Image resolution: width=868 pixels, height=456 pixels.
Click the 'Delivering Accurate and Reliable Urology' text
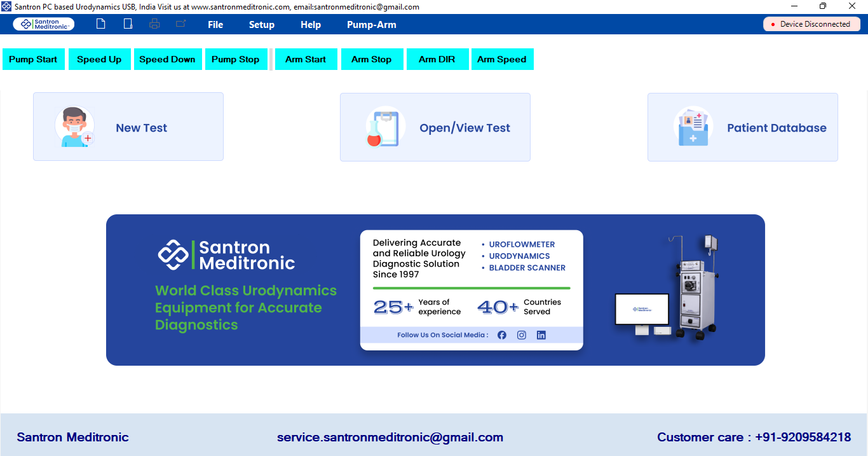coord(419,258)
